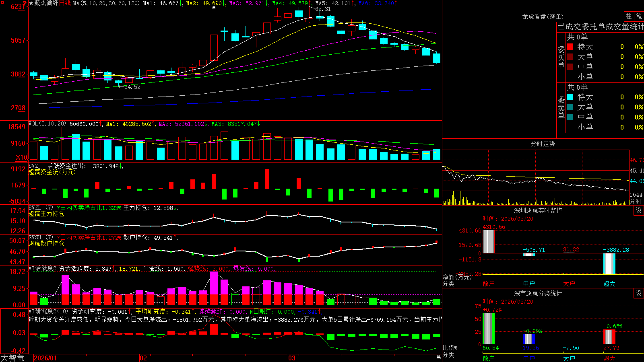Click the lock icon at chart bottom corner
This screenshot has height=362, width=644.
(x=439, y=357)
